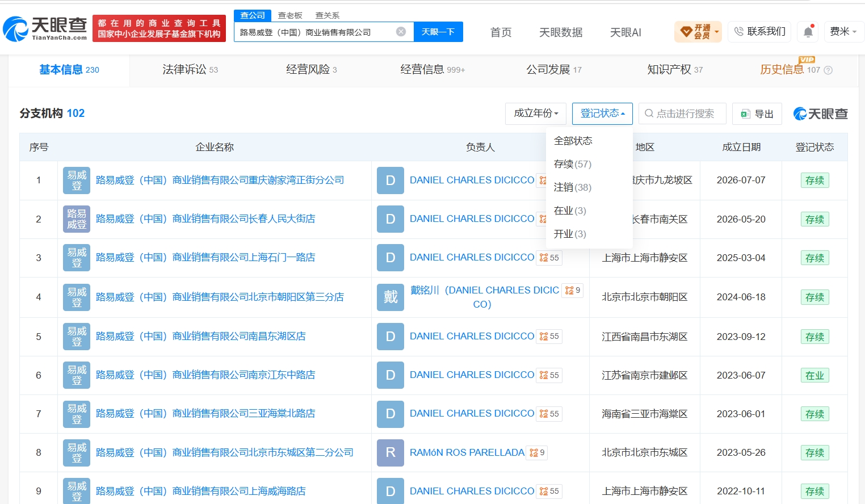Open the TianYanCha home logo
Image resolution: width=865 pixels, height=504 pixels.
45,29
